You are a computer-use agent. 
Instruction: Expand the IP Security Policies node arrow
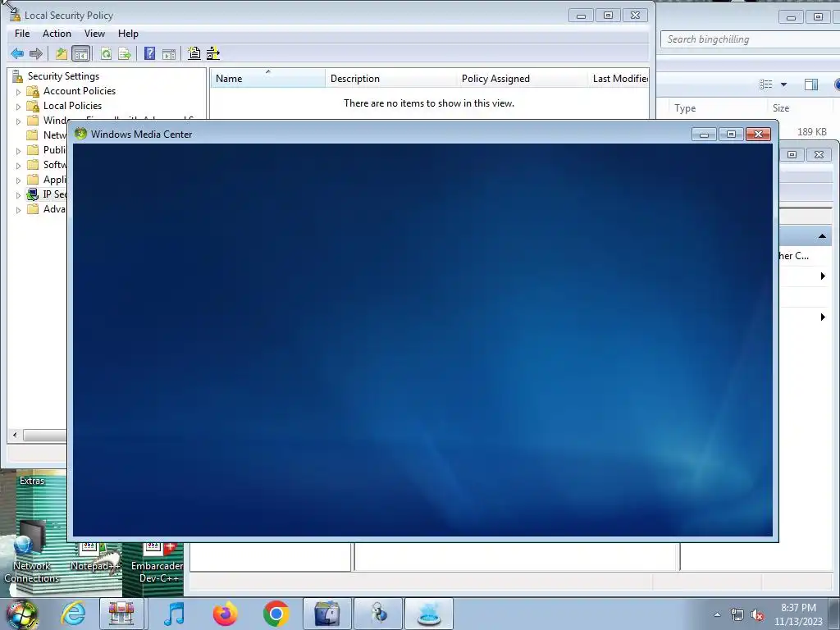pyautogui.click(x=18, y=195)
